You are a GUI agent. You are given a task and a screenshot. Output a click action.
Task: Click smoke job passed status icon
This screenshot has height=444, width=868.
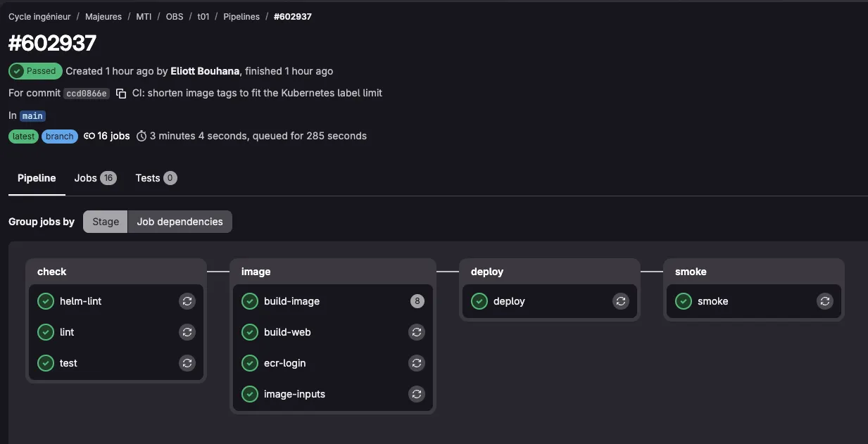(684, 301)
